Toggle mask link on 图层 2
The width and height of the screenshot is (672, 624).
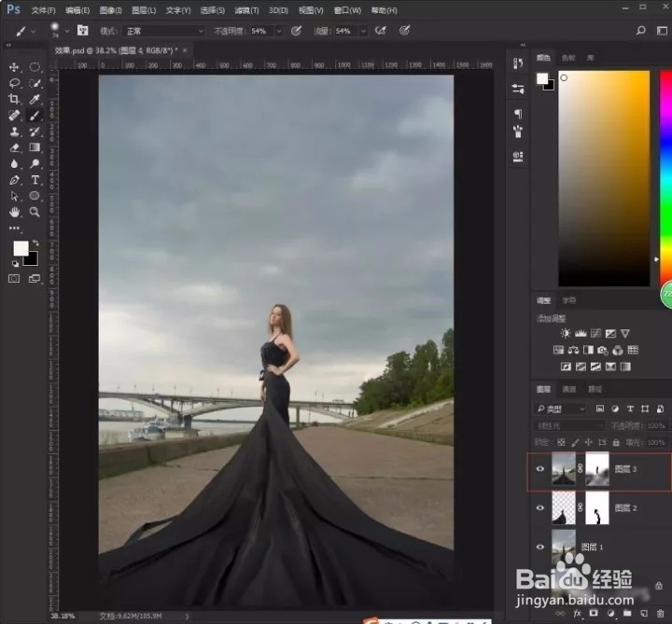click(x=581, y=507)
